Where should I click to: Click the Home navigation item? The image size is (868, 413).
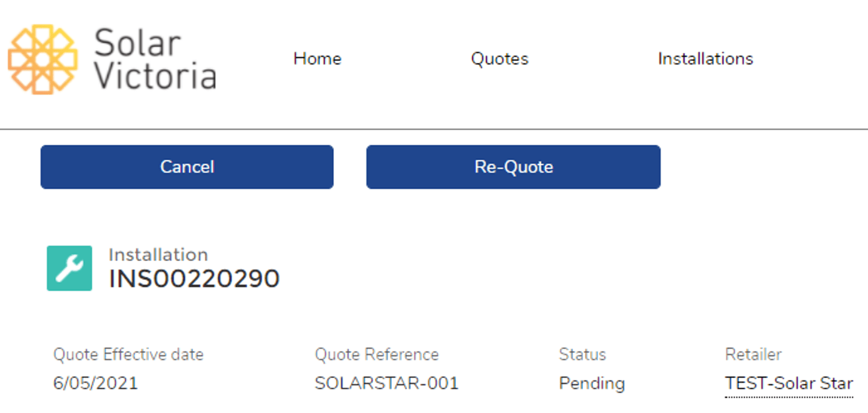point(317,58)
